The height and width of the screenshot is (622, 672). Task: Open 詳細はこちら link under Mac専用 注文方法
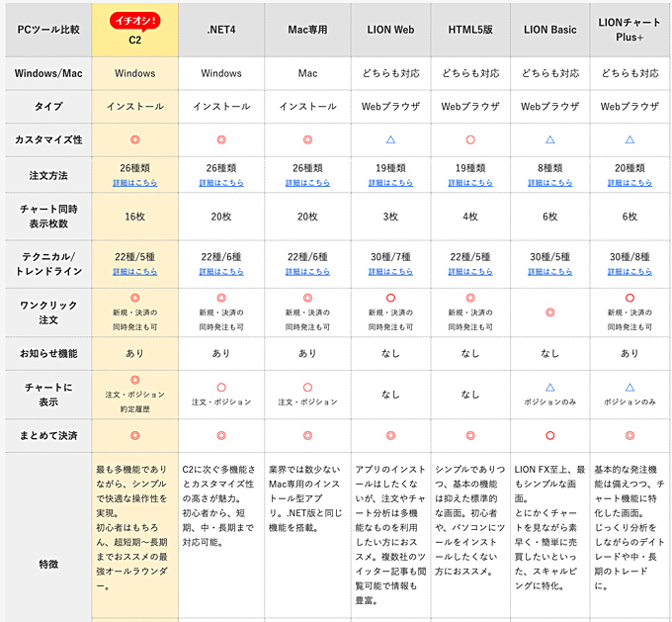coord(307,183)
